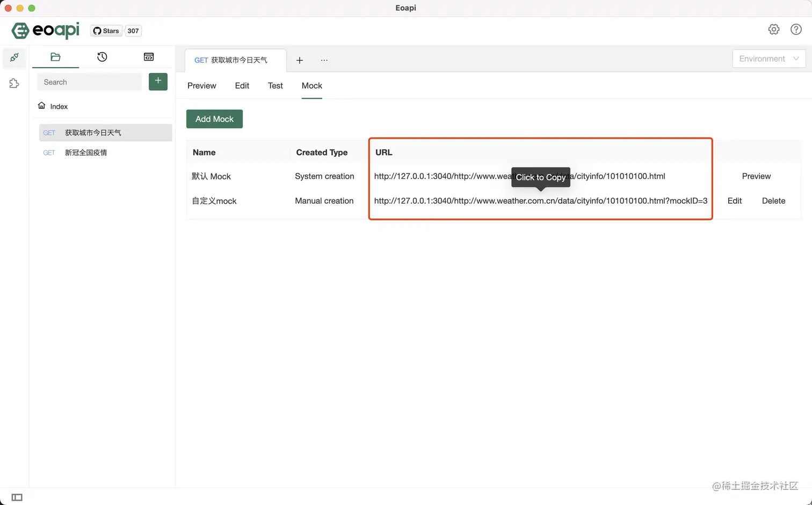Click the 自定义mock name cell
Screen dimensions: 812x505
214,201
